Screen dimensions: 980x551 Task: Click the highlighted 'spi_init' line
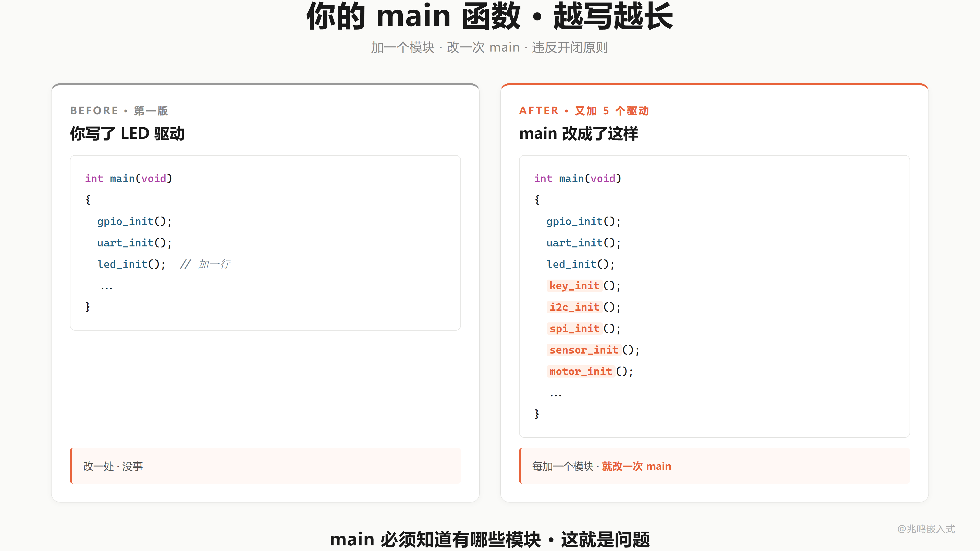point(583,328)
